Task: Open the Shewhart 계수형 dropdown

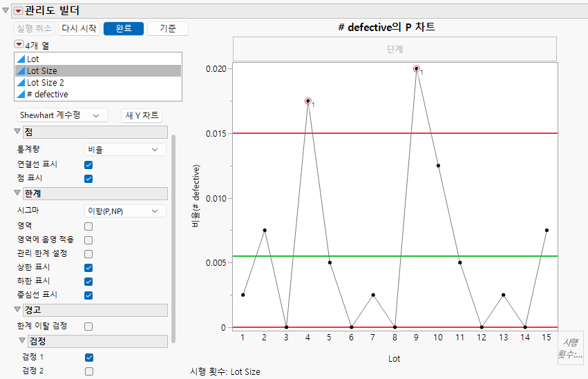Action: (x=62, y=115)
